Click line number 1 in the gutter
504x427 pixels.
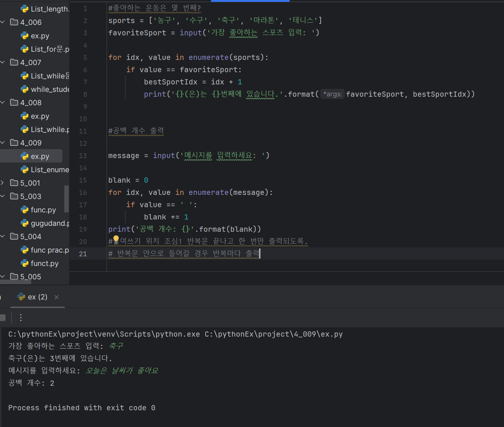pyautogui.click(x=85, y=9)
